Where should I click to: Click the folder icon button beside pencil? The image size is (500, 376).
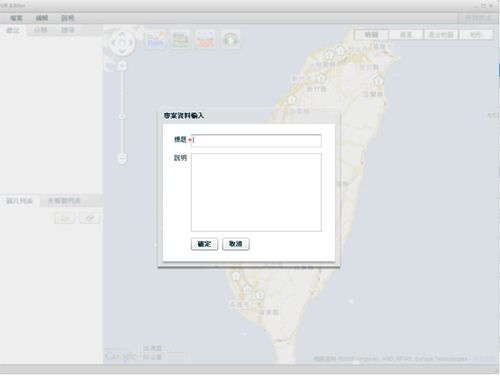tap(65, 219)
